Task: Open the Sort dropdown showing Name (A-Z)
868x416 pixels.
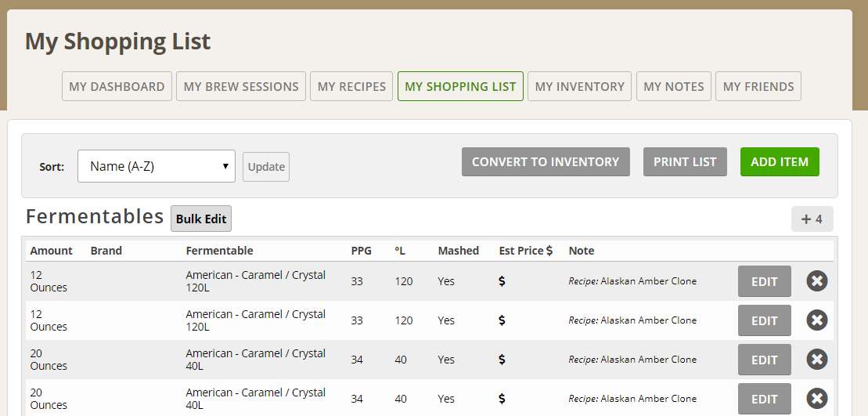Action: pyautogui.click(x=156, y=166)
